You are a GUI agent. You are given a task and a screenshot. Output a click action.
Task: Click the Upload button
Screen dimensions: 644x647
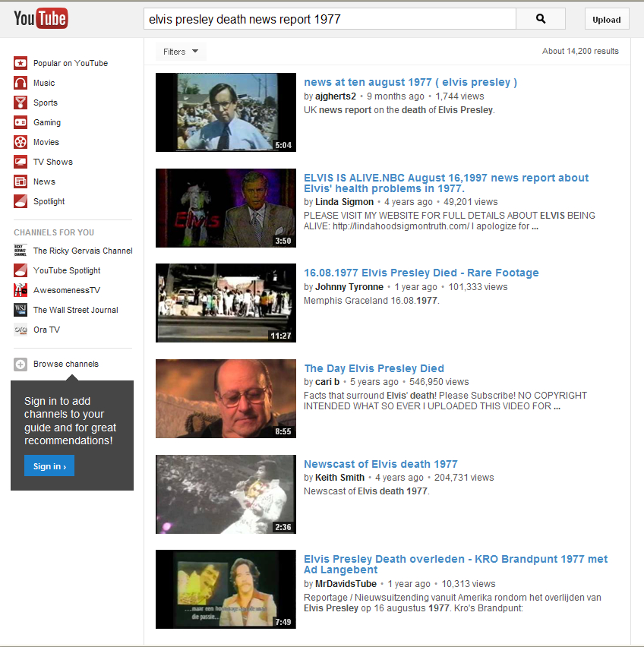coord(606,20)
